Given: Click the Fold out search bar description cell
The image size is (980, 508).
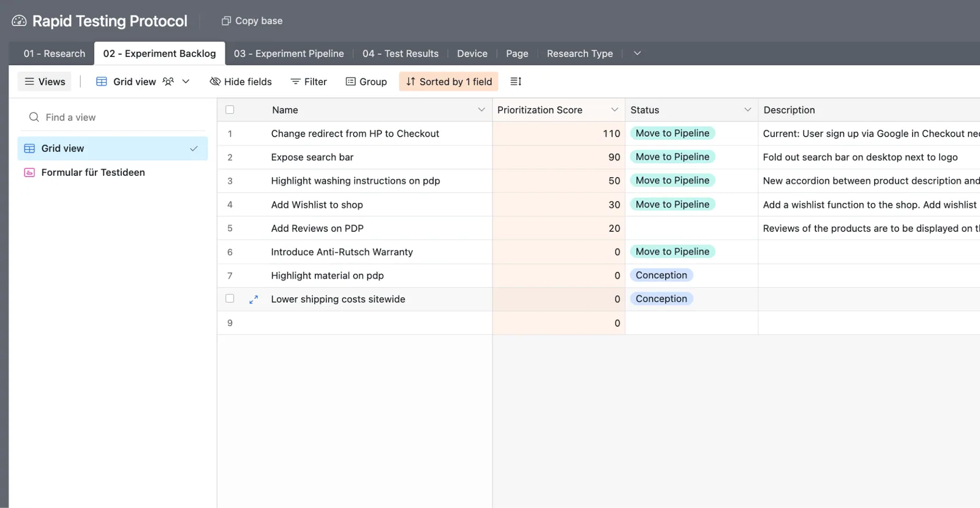Looking at the screenshot, I should pos(869,157).
